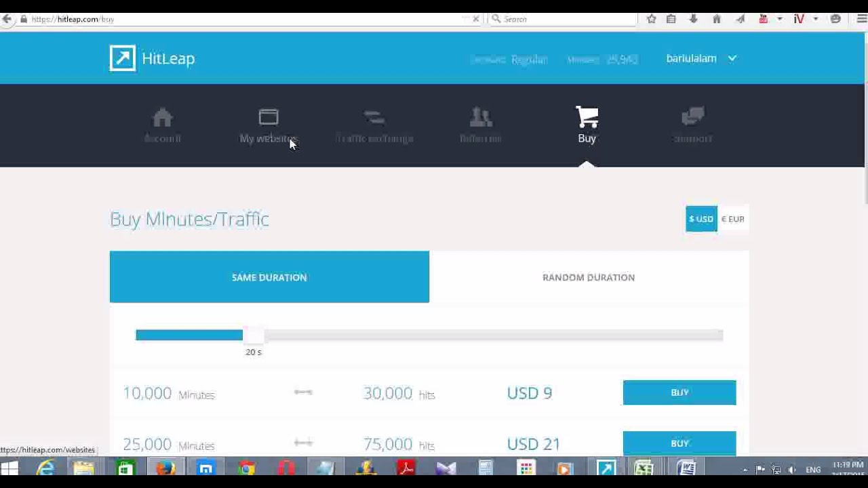This screenshot has width=868, height=488.
Task: Click the paper plane send icon in toolbar
Action: [740, 19]
